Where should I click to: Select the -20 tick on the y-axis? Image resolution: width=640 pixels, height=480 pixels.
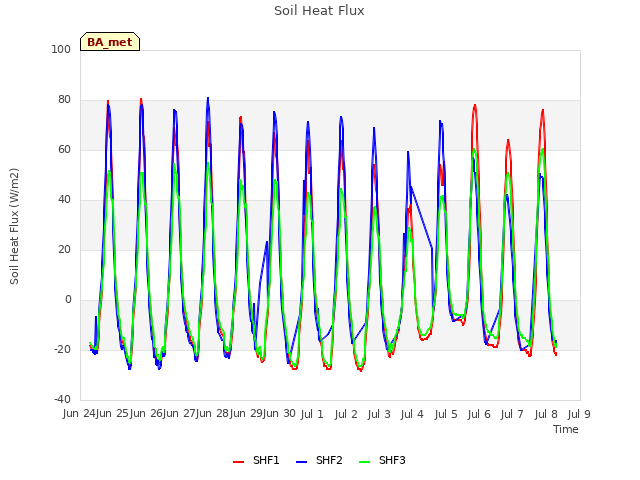click(62, 350)
